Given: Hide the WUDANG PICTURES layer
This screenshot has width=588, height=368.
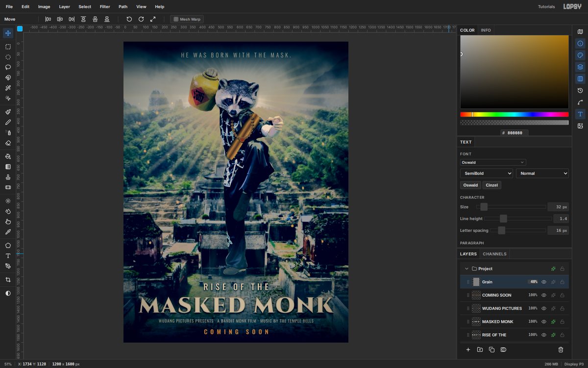Looking at the screenshot, I should coord(544,309).
